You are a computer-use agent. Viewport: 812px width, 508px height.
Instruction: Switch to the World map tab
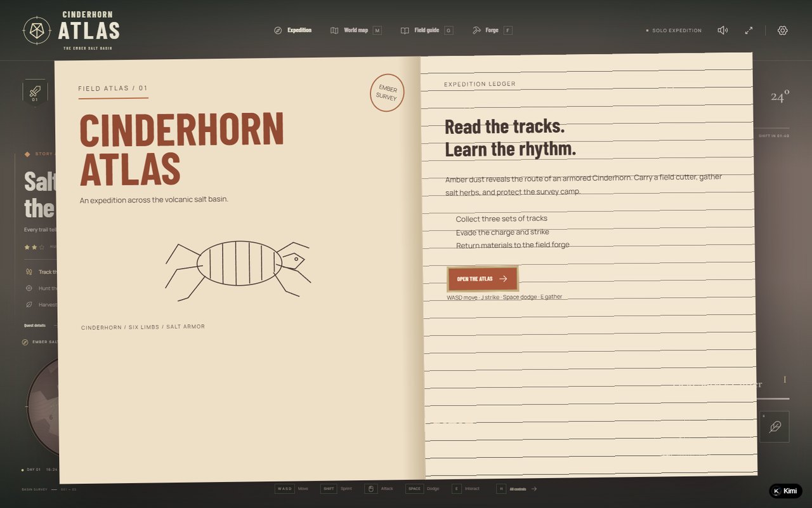[356, 30]
